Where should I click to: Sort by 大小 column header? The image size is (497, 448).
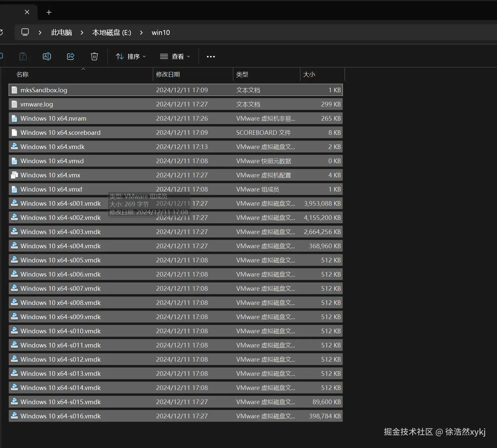(309, 74)
